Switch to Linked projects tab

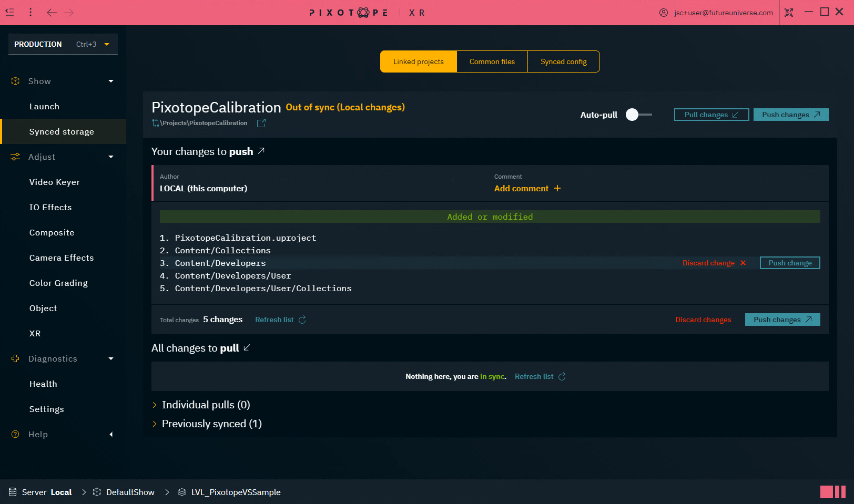[x=419, y=61]
